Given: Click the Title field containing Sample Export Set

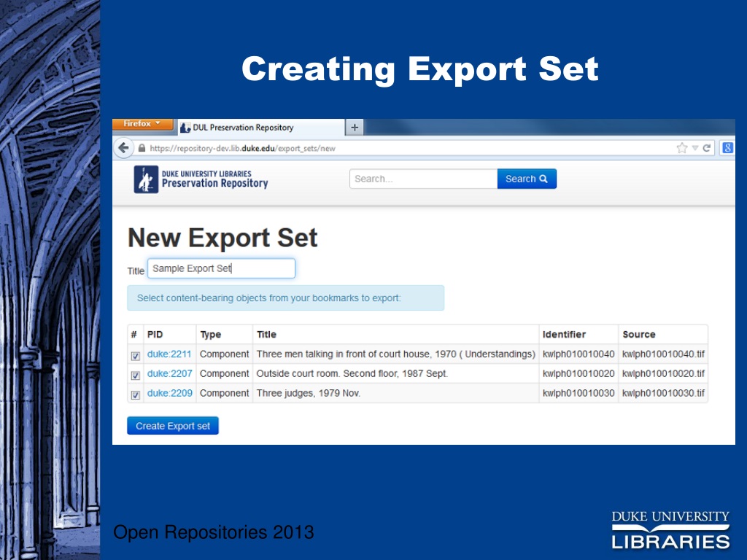Looking at the screenshot, I should tap(221, 268).
